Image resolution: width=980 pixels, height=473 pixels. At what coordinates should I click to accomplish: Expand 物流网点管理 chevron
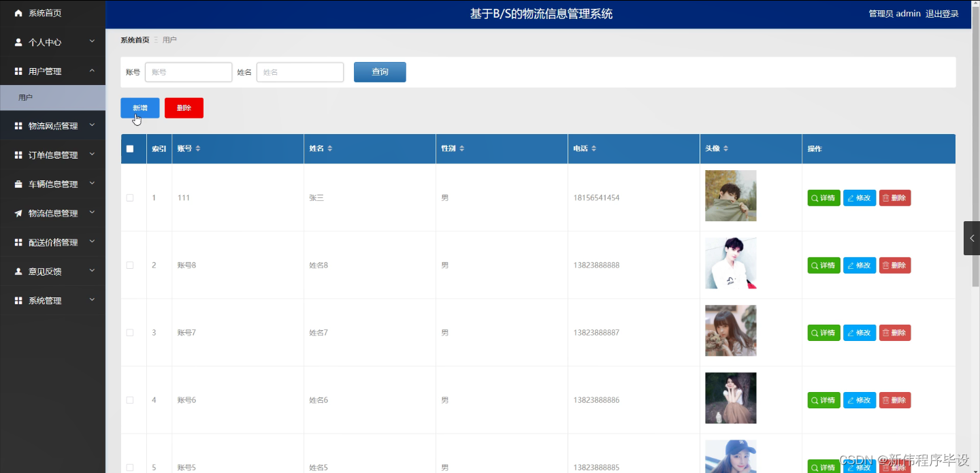(x=92, y=125)
